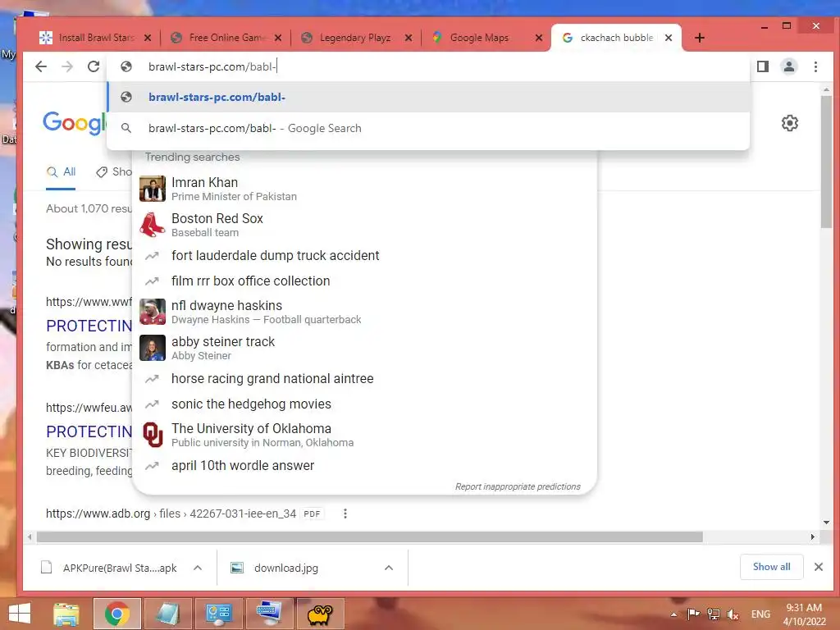Click the Oklahoma OU logo thumbnail
Screen dimensions: 840x630
point(152,435)
